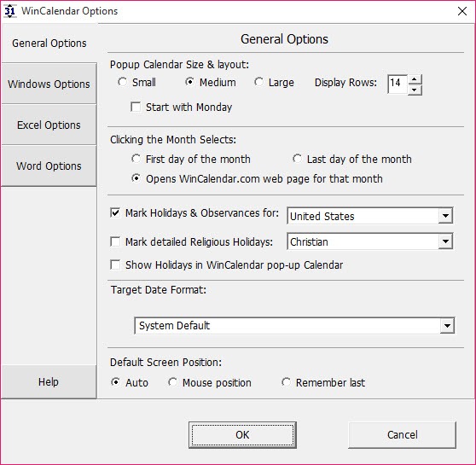The image size is (476, 465).
Task: Switch to Windows Options tab
Action: pyautogui.click(x=49, y=84)
